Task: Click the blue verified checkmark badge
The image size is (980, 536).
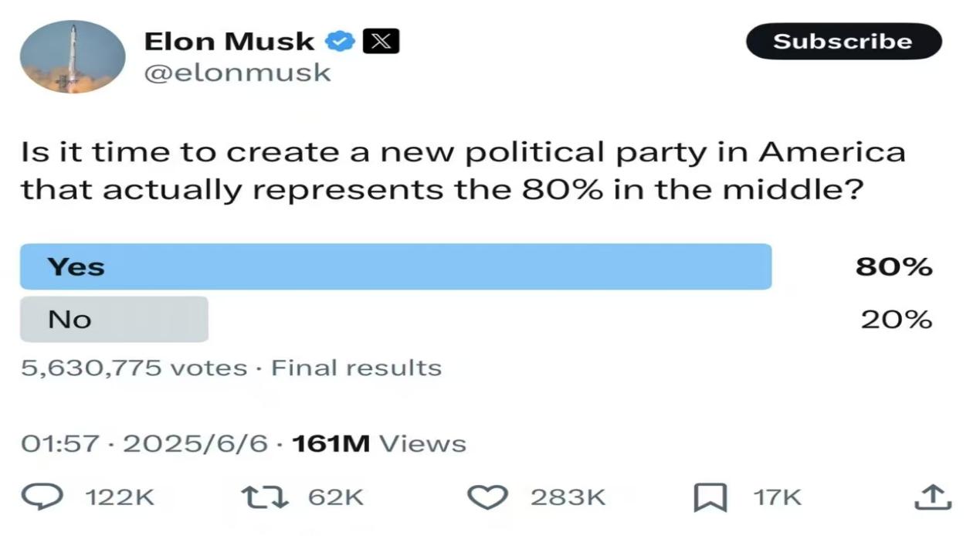Action: pos(339,41)
